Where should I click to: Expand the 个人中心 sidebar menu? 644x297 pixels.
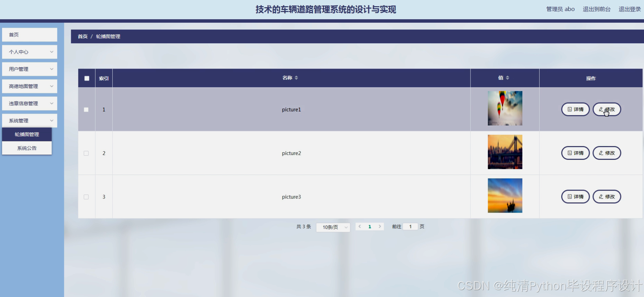[x=30, y=52]
